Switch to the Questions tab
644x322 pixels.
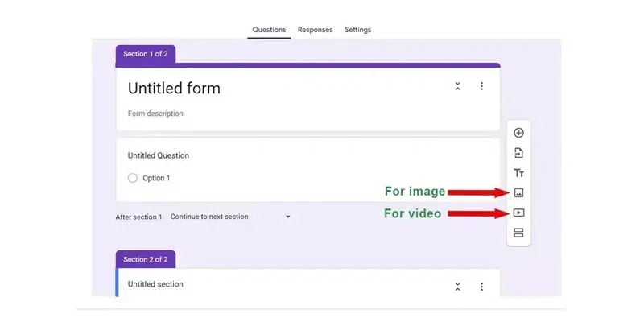(x=269, y=30)
